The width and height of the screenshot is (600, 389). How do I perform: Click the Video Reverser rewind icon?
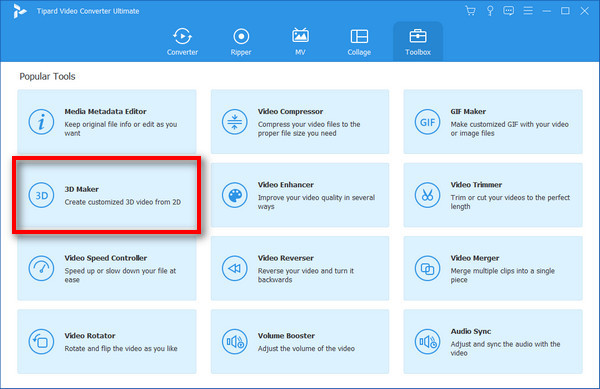click(x=235, y=269)
